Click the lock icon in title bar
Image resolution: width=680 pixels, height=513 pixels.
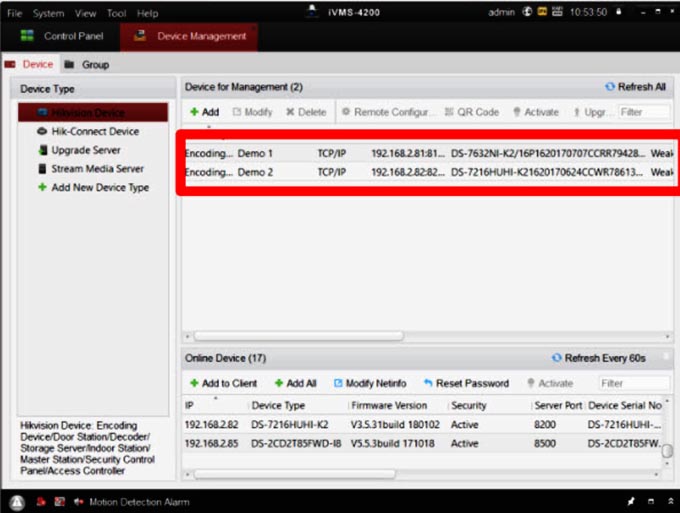619,12
